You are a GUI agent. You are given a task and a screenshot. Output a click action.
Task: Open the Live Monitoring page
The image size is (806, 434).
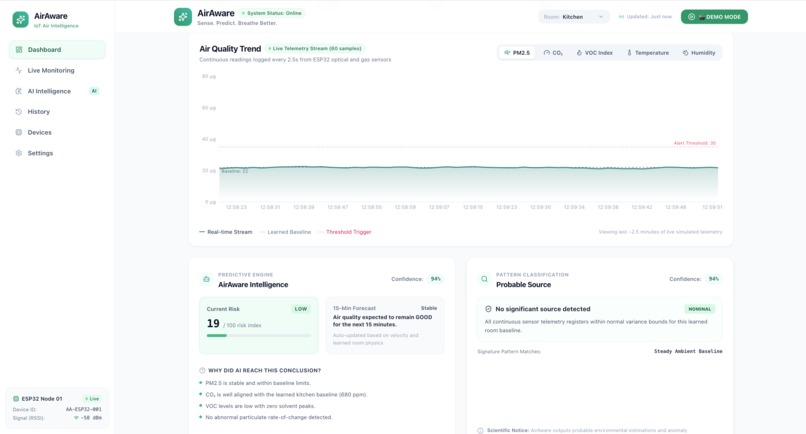(57, 70)
